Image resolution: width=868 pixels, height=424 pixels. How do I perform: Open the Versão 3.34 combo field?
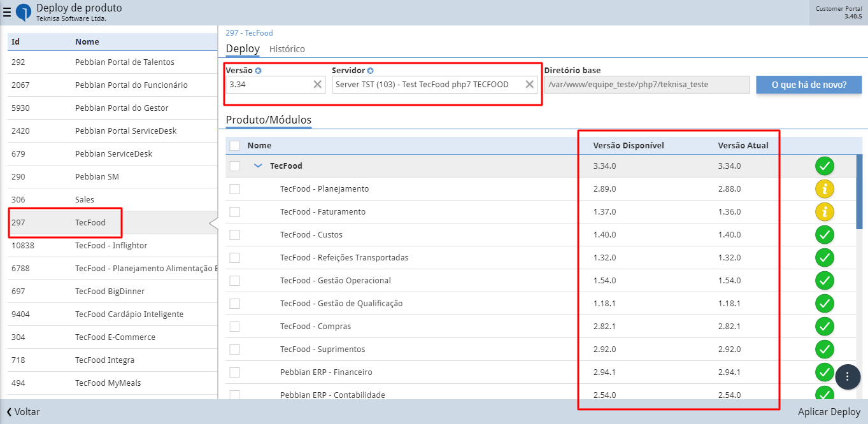click(276, 84)
